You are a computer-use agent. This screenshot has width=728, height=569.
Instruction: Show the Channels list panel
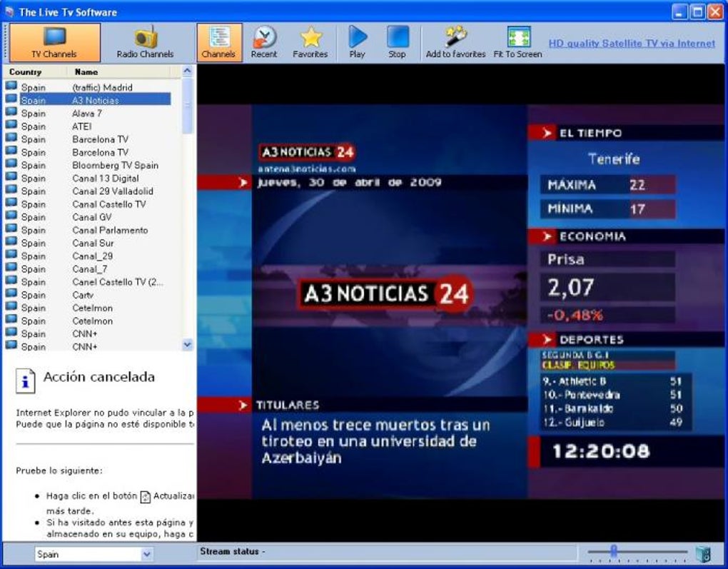pyautogui.click(x=219, y=43)
